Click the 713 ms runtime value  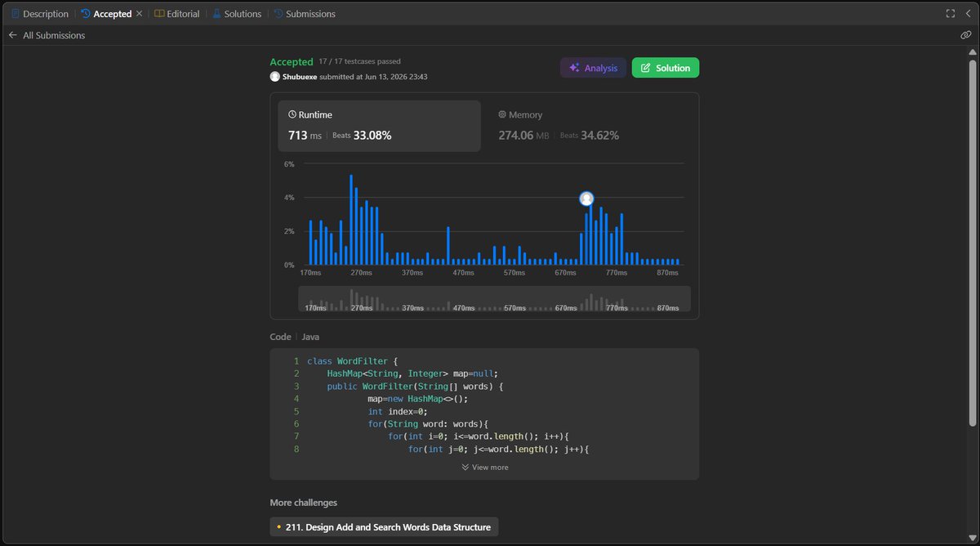(305, 136)
